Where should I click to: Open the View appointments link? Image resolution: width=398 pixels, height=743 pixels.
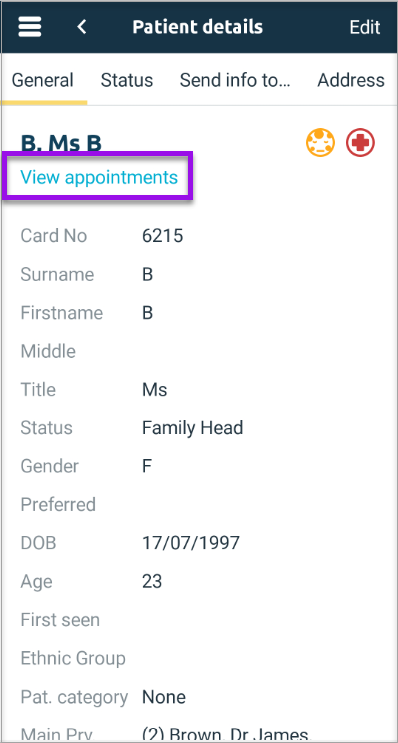[99, 177]
